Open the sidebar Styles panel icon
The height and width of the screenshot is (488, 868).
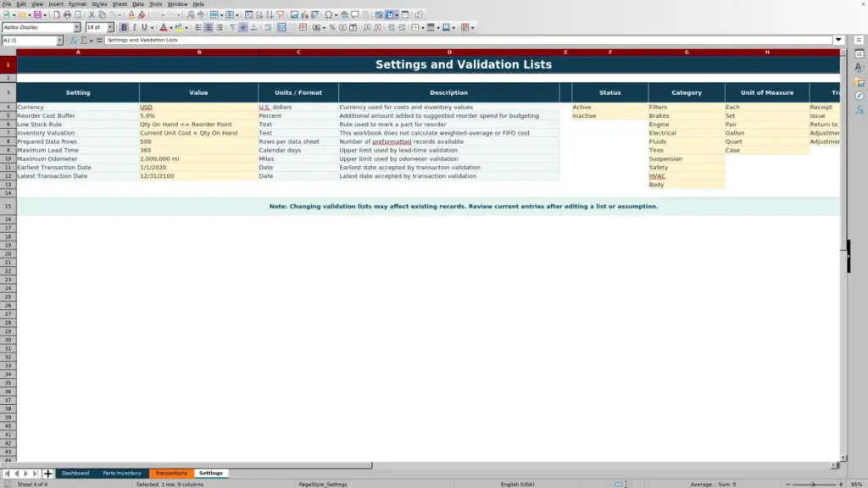860,68
